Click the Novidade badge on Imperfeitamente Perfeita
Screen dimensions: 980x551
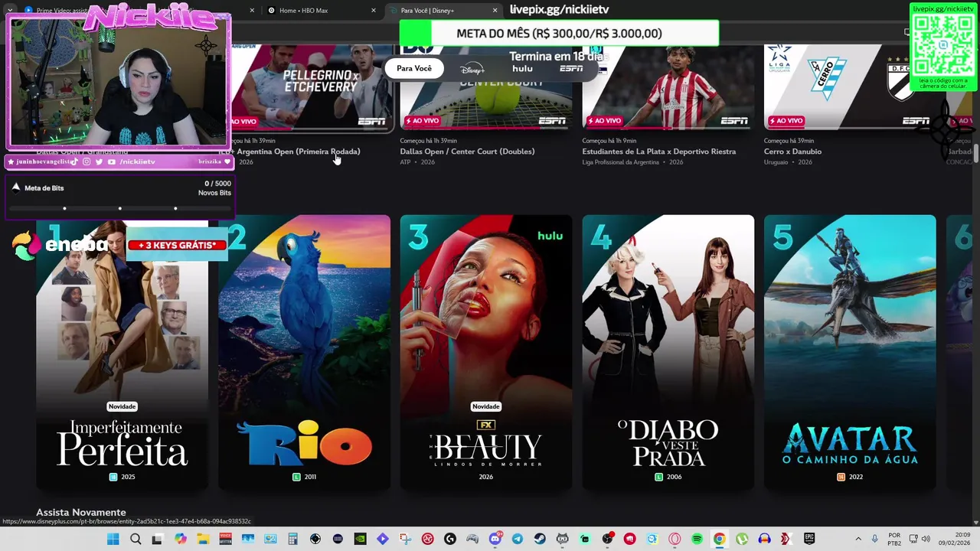(x=122, y=406)
